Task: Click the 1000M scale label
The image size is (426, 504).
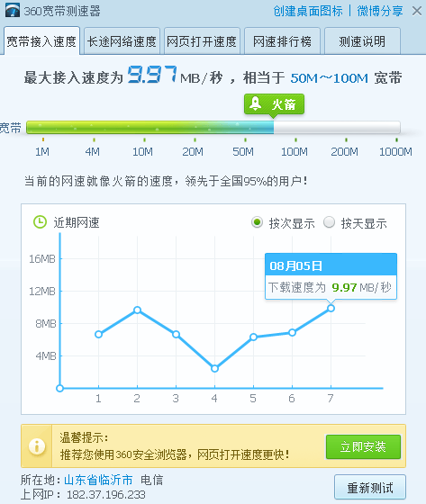Action: [x=395, y=151]
